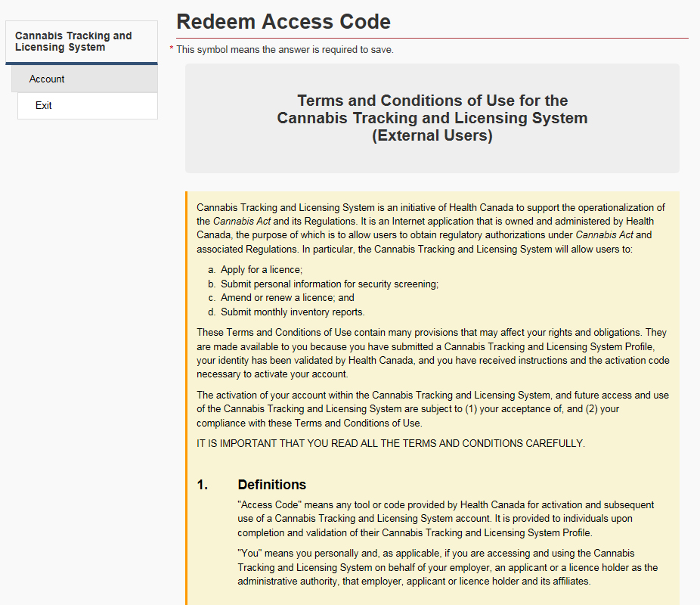Click the "Access Code" definition paragraph
The width and height of the screenshot is (700, 605).
[x=446, y=518]
